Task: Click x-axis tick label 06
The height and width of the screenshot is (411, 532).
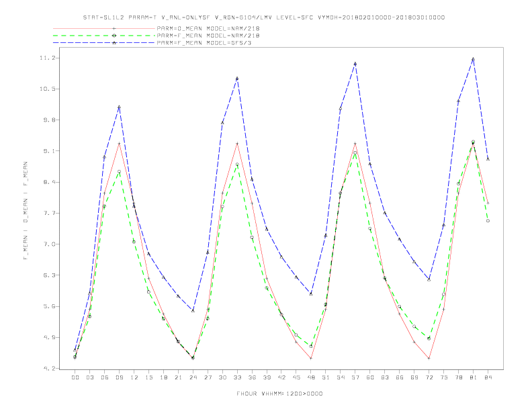Action: pyautogui.click(x=105, y=377)
